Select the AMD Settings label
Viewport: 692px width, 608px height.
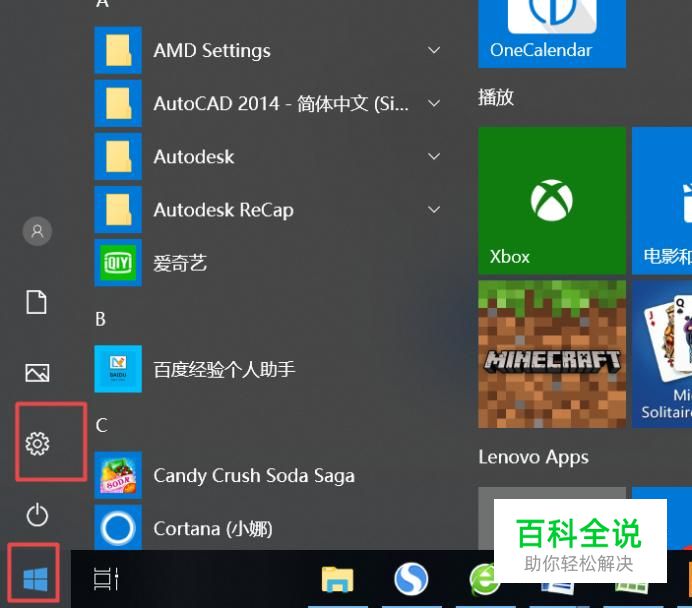point(212,50)
